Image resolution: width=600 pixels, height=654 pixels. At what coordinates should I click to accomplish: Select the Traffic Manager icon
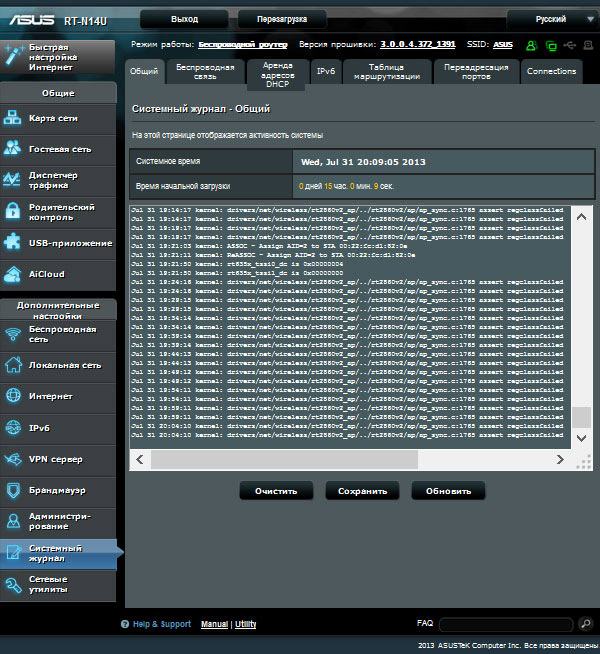pyautogui.click(x=13, y=180)
